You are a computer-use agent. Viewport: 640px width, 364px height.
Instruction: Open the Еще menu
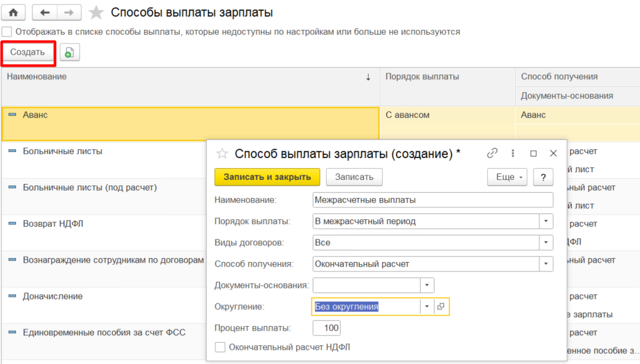click(x=508, y=177)
